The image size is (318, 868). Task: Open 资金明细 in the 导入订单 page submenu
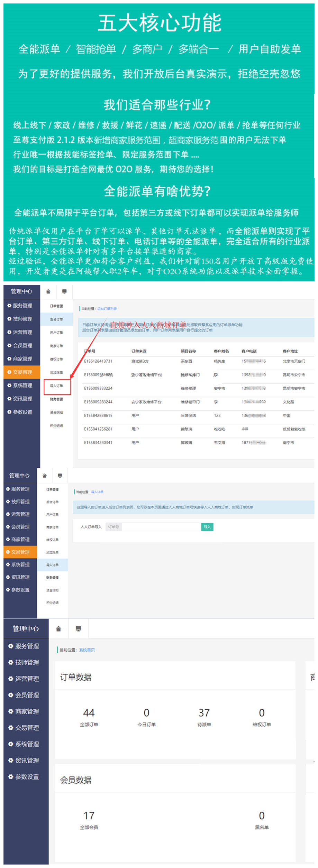click(x=52, y=590)
